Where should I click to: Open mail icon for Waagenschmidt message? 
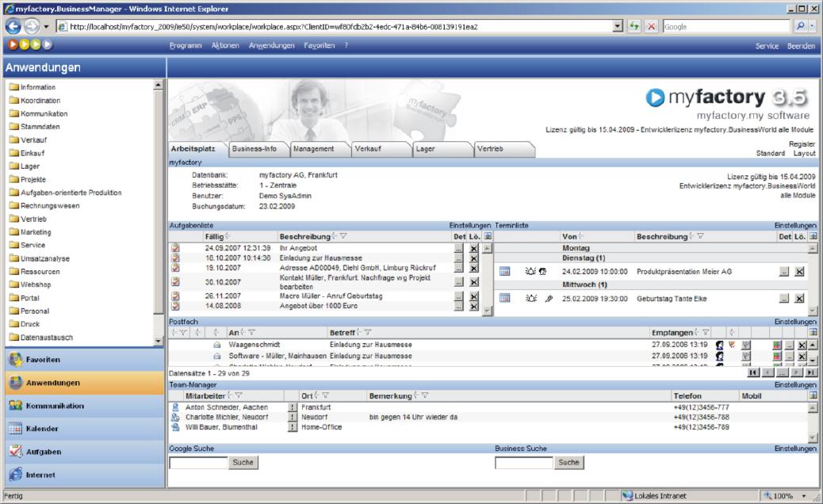pos(216,345)
